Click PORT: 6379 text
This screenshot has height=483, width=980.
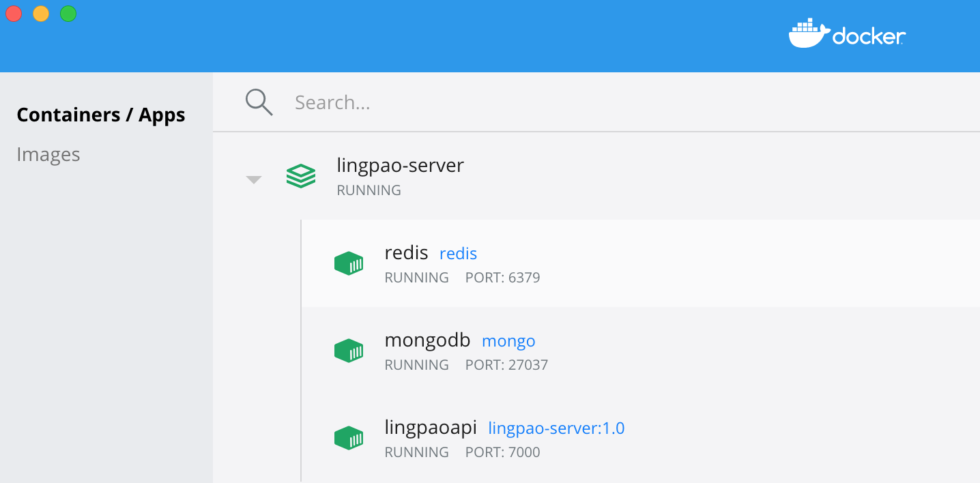[503, 278]
